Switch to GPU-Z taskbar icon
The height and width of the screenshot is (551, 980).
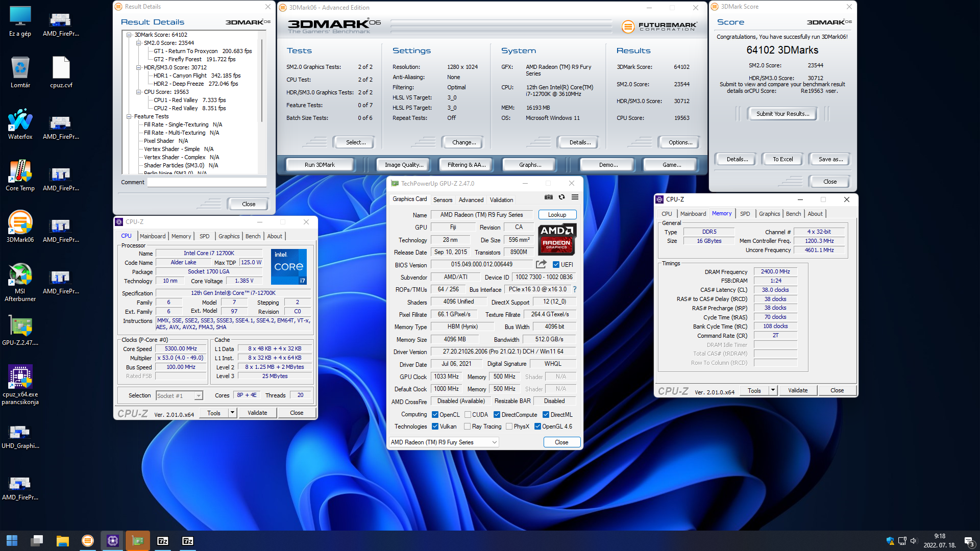(x=138, y=541)
